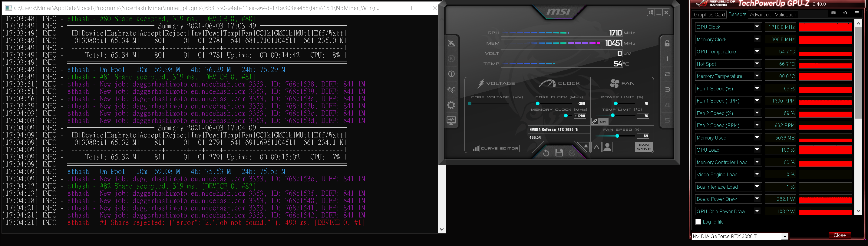Adjust the Fan Speed slider handle
Image resolution: width=868 pixels, height=246 pixels.
pyautogui.click(x=617, y=136)
